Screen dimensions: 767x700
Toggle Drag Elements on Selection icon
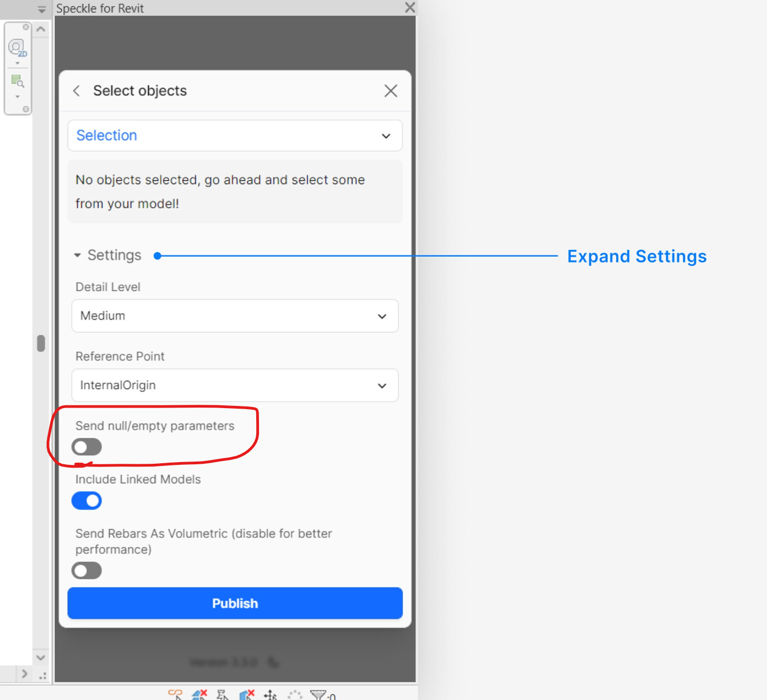271,694
